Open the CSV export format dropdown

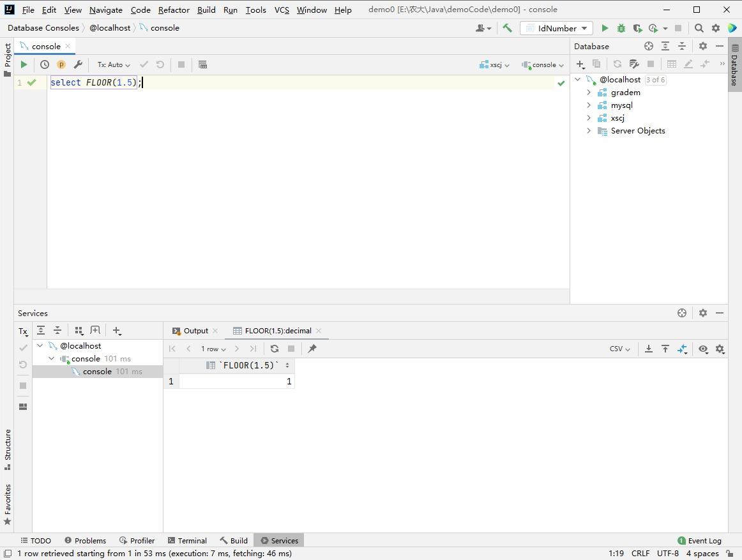click(619, 349)
